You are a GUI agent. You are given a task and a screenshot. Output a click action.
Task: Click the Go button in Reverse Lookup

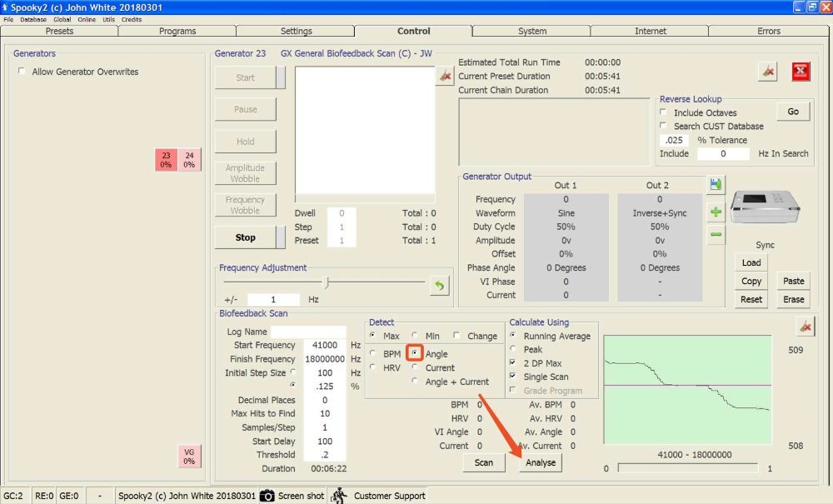click(x=793, y=112)
